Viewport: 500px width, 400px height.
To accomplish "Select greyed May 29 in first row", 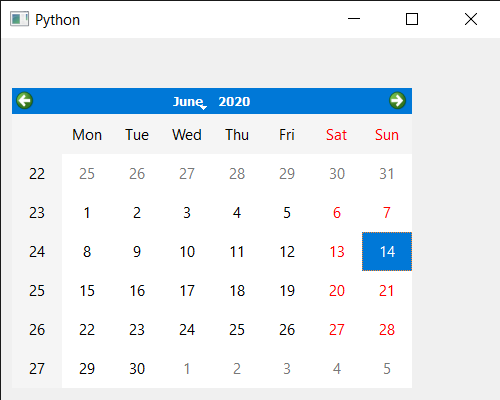I will coord(287,174).
